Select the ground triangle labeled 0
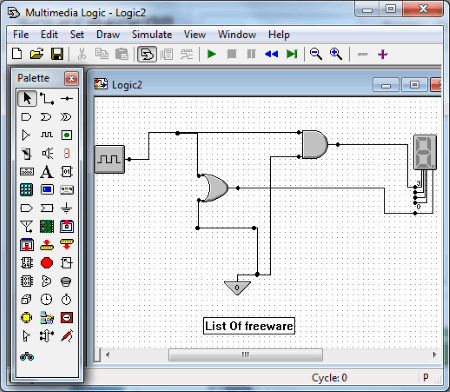 237,288
